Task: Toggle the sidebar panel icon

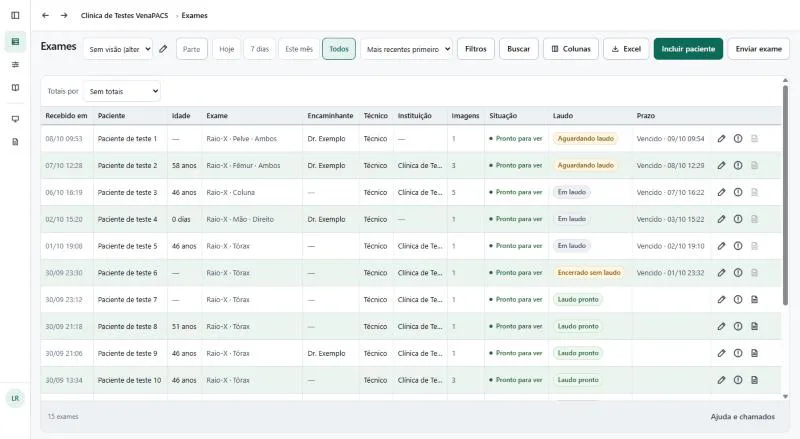Action: tap(15, 15)
